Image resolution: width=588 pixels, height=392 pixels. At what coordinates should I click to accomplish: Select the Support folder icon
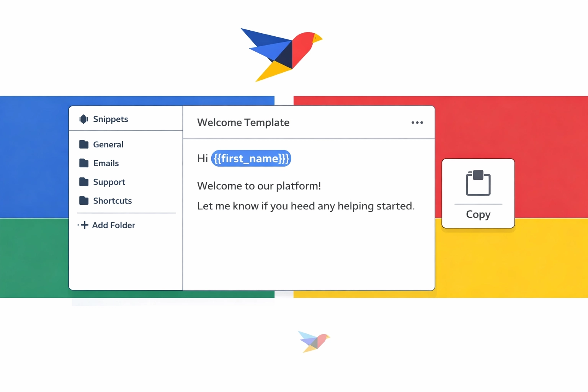pyautogui.click(x=83, y=181)
